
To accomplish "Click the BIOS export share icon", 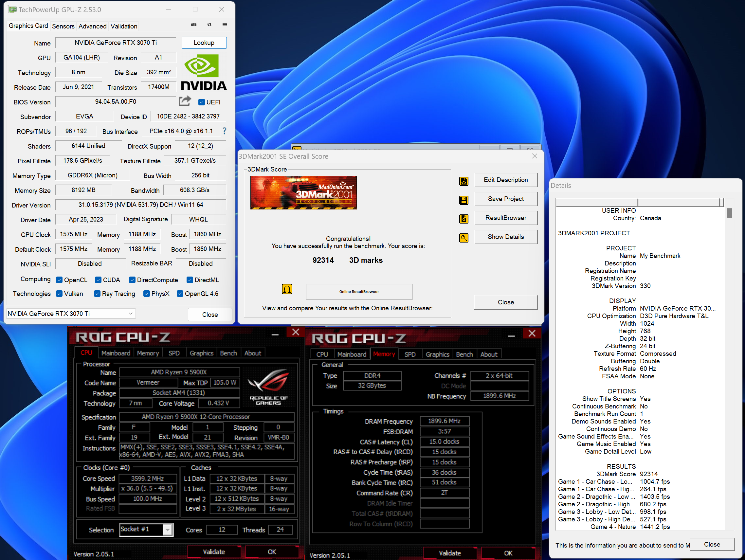I will click(x=185, y=101).
